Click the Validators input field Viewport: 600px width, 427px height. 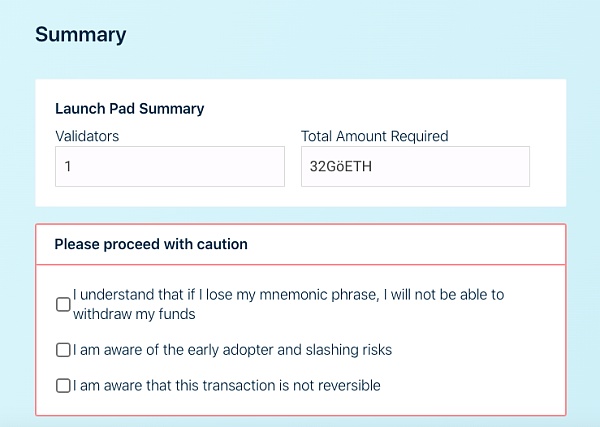pyautogui.click(x=170, y=166)
